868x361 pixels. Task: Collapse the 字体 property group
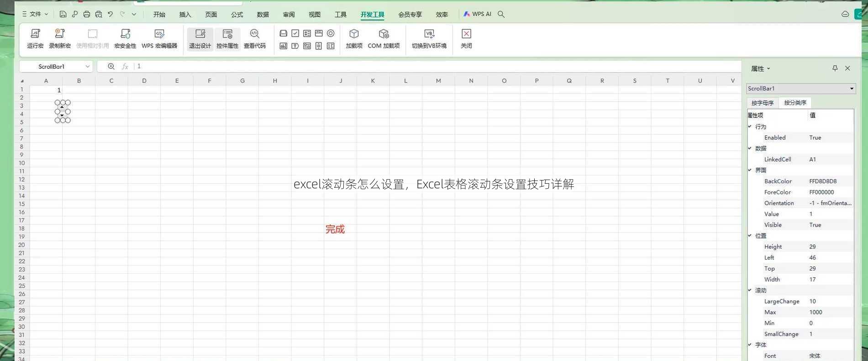750,345
